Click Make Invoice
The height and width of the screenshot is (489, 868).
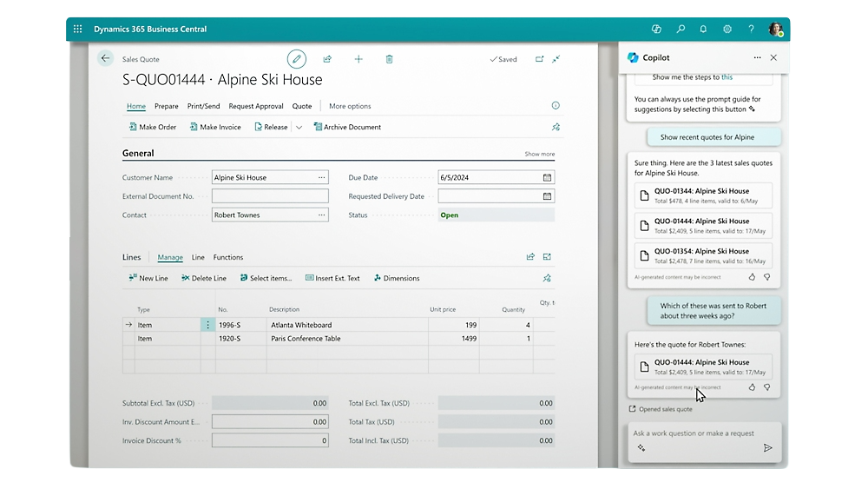point(214,127)
